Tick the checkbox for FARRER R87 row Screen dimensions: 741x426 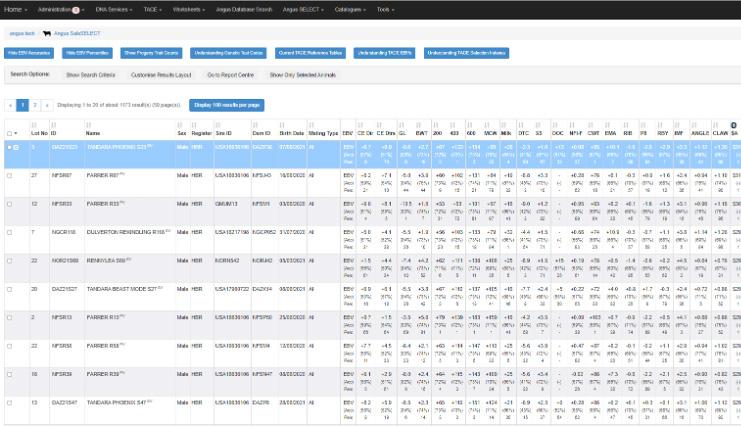point(9,176)
